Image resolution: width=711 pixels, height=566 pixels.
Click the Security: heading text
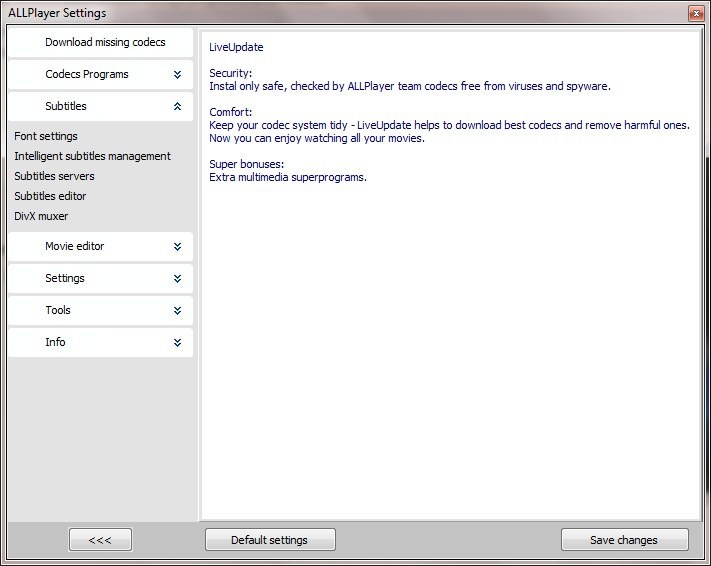(x=230, y=73)
